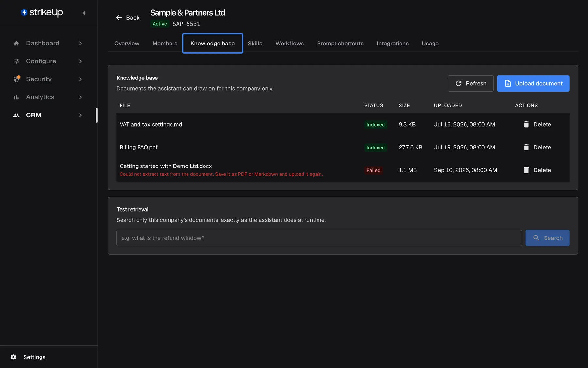The width and height of the screenshot is (588, 368).
Task: Collapse the sidebar with the chevron
Action: click(x=84, y=13)
